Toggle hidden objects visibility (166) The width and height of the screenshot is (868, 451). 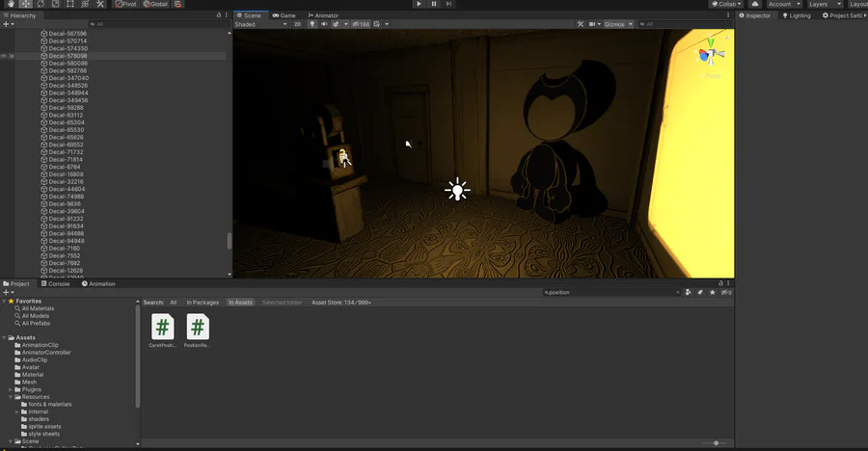(x=361, y=24)
